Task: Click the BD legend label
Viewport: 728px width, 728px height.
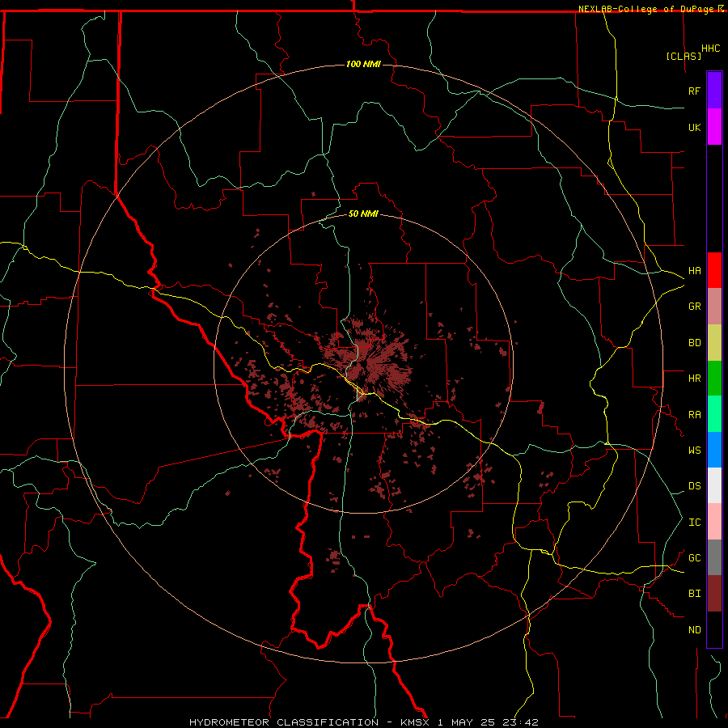Action: pyautogui.click(x=694, y=343)
